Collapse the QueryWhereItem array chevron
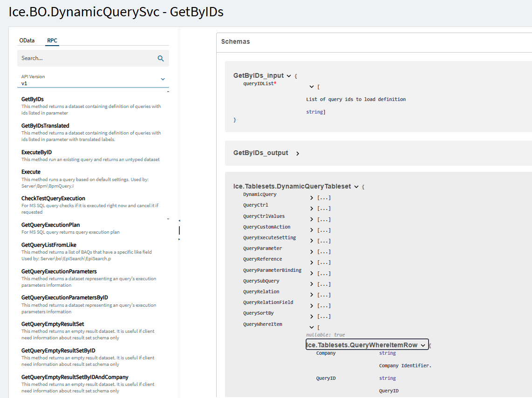 [312, 328]
